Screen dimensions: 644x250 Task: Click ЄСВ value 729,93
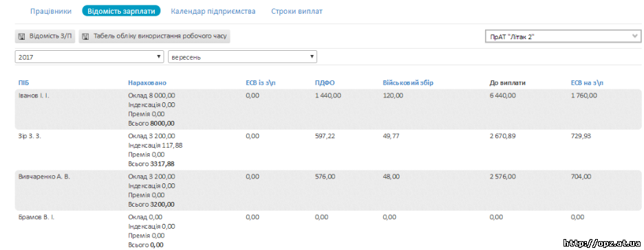click(x=581, y=136)
